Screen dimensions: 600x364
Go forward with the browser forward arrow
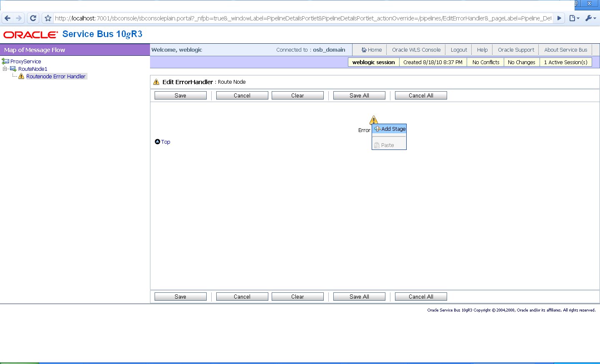pyautogui.click(x=19, y=18)
